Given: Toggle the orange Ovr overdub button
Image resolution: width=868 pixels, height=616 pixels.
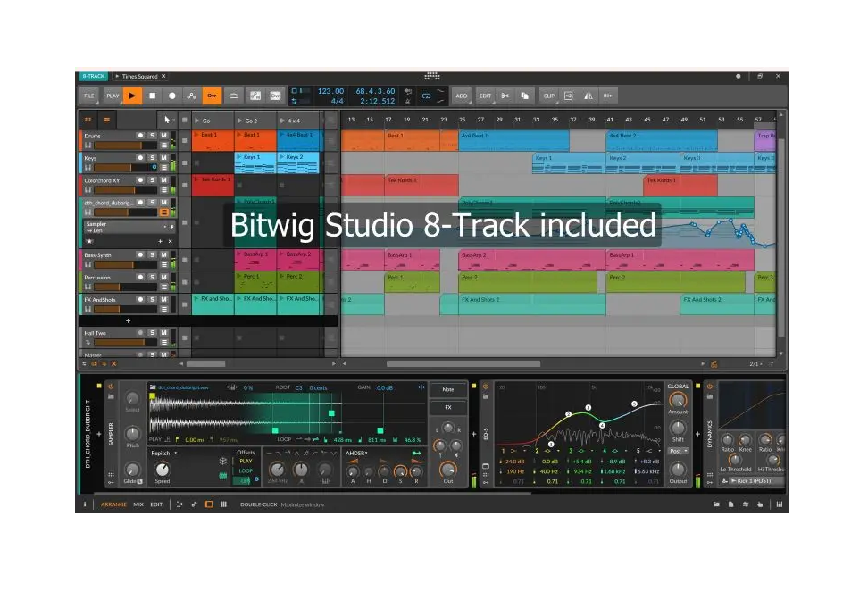Looking at the screenshot, I should 212,96.
